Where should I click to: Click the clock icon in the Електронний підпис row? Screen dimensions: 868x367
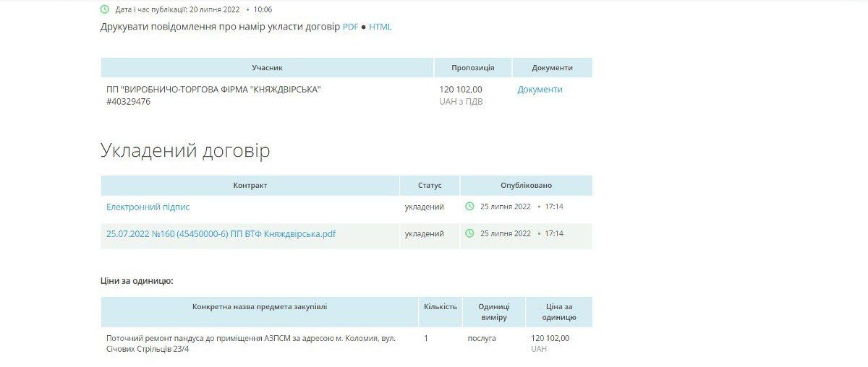pos(469,207)
